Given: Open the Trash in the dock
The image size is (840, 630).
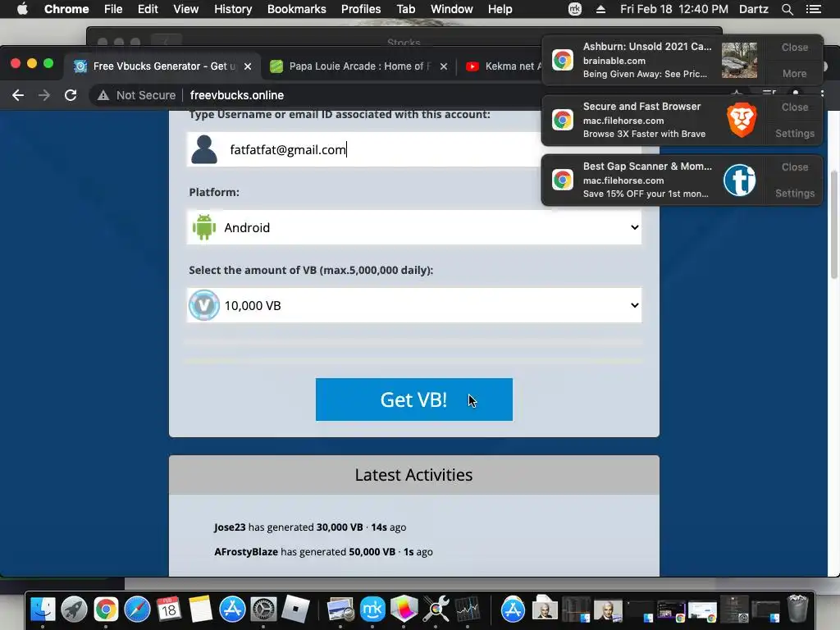Looking at the screenshot, I should (797, 608).
